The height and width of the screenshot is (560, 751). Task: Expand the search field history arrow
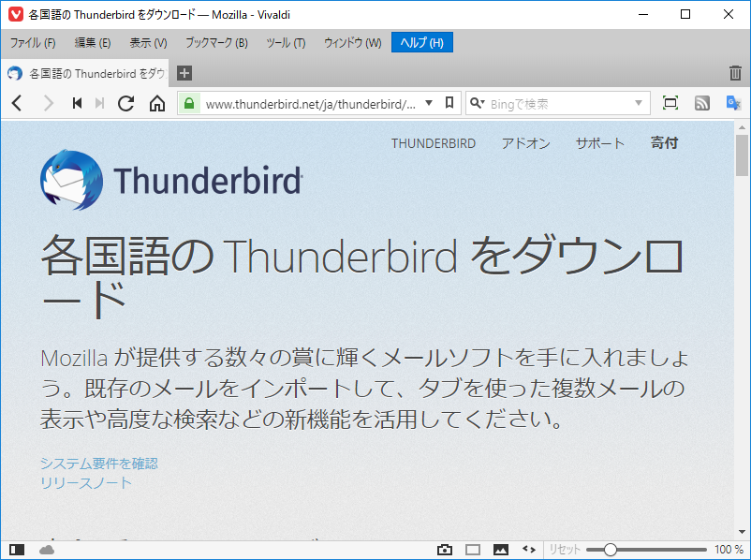[638, 103]
